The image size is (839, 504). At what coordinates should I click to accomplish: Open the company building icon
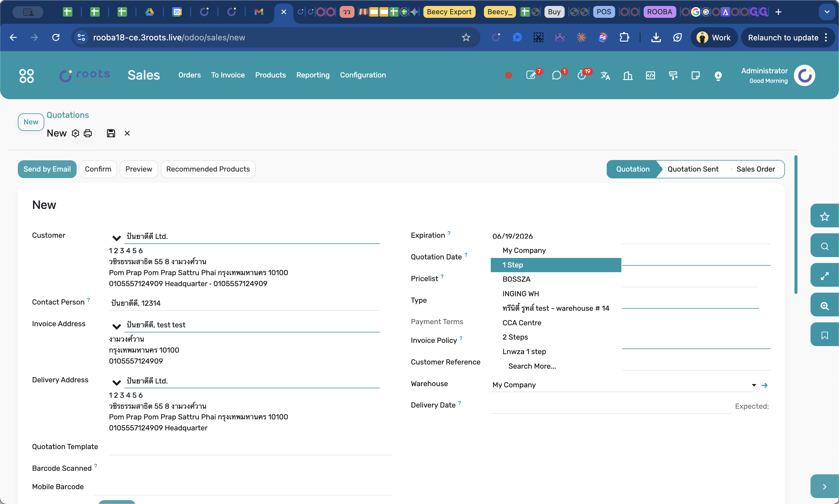[628, 75]
